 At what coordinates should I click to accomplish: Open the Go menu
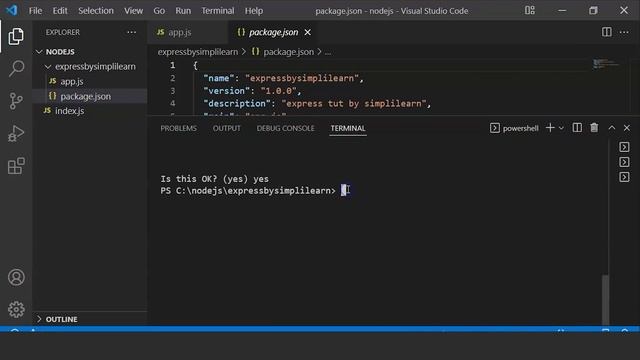tap(159, 11)
